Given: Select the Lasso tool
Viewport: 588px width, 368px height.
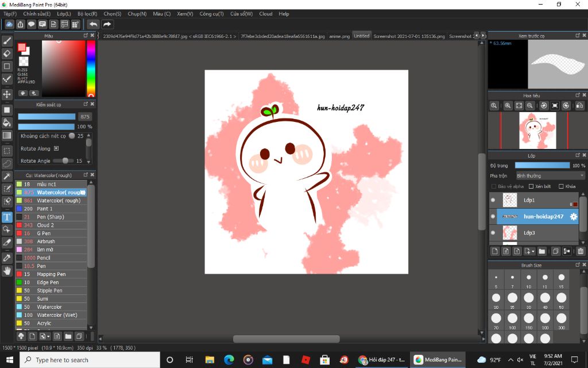Looking at the screenshot, I should (7, 164).
